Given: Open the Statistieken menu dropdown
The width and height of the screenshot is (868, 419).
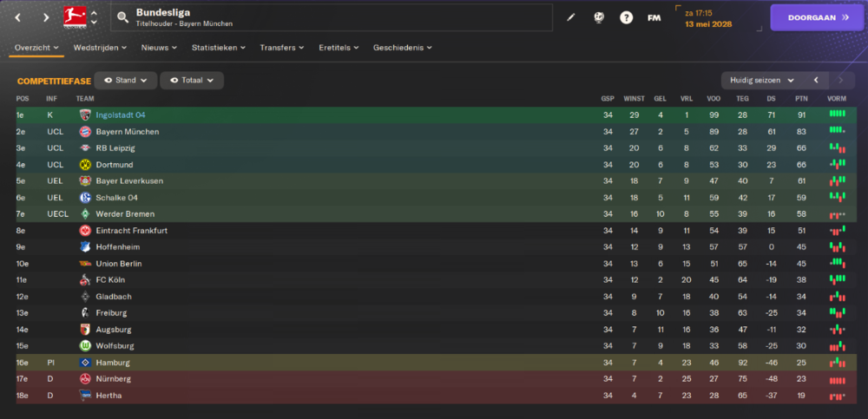Looking at the screenshot, I should coord(218,48).
